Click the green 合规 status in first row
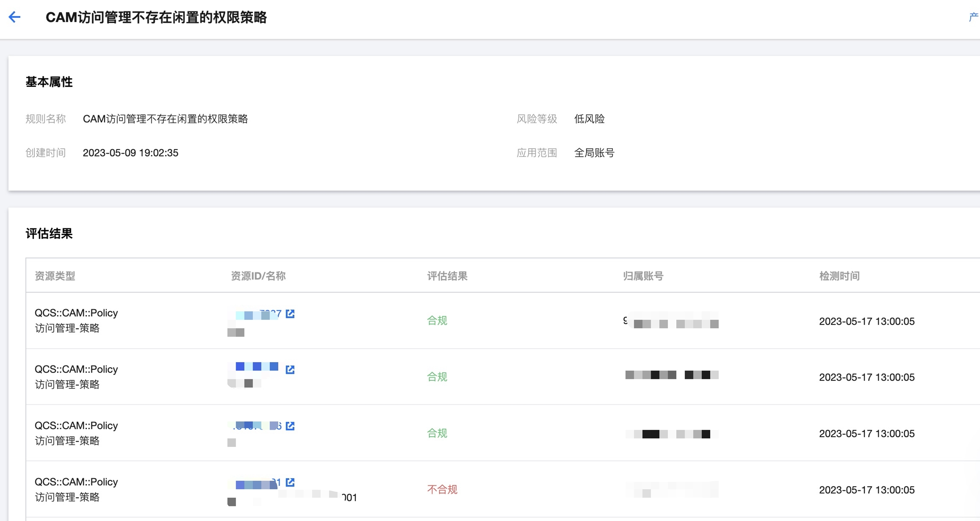This screenshot has width=980, height=521. click(437, 321)
